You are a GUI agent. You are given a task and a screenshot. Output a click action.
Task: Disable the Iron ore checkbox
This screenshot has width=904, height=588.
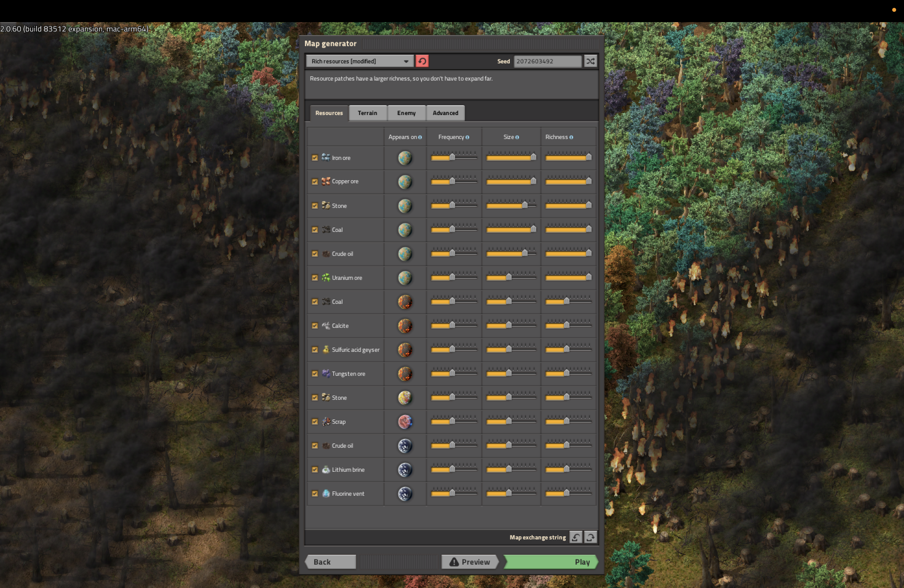[315, 158]
